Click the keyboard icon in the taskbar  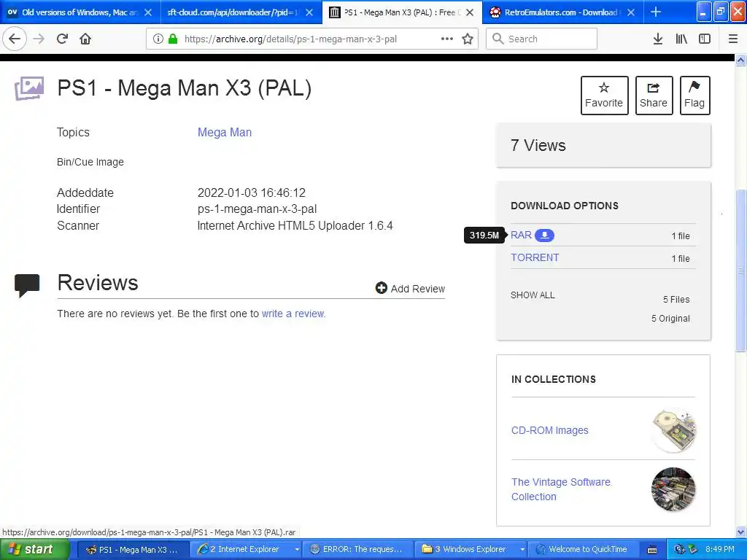point(652,550)
